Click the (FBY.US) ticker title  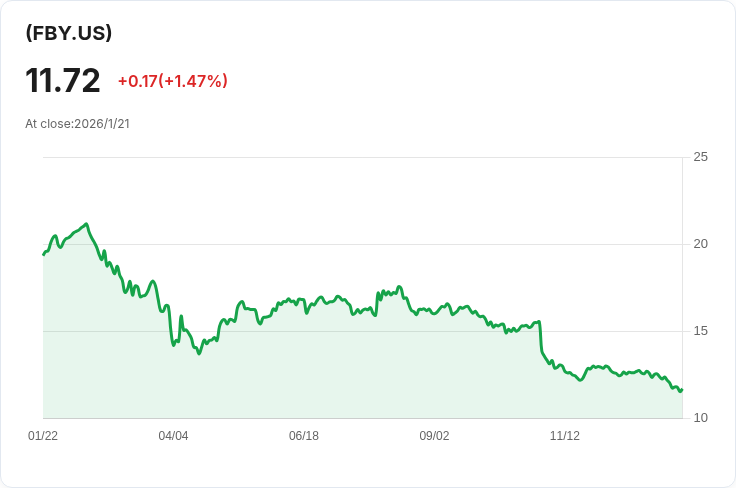69,33
